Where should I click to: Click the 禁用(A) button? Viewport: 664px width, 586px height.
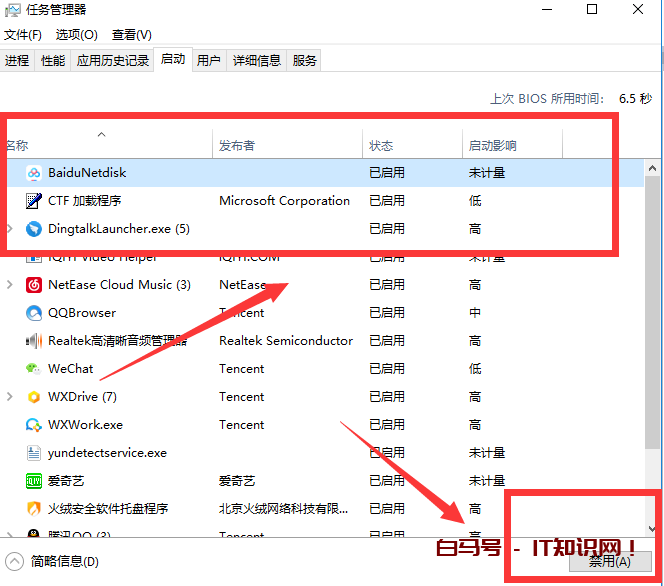pyautogui.click(x=610, y=562)
